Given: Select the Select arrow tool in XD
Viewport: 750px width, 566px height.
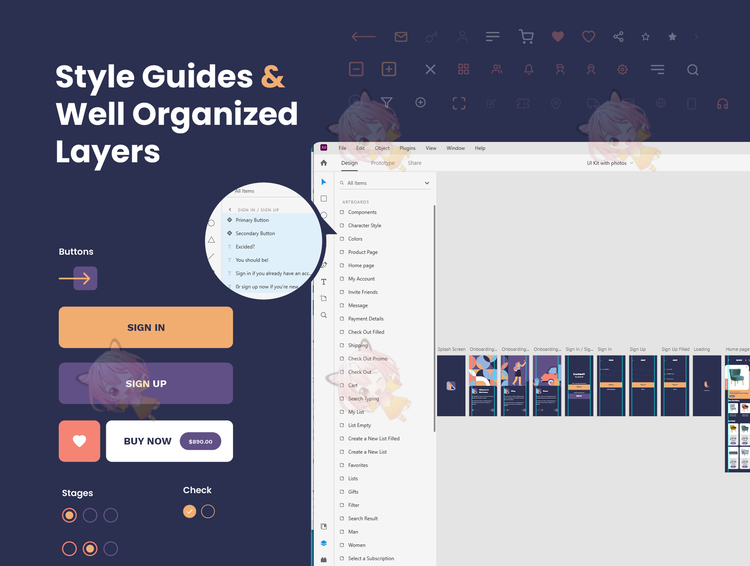Looking at the screenshot, I should pos(324,182).
